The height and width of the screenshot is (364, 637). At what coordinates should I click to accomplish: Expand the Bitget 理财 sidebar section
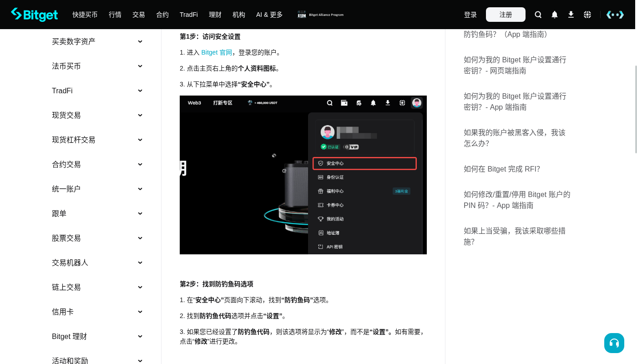point(97,336)
